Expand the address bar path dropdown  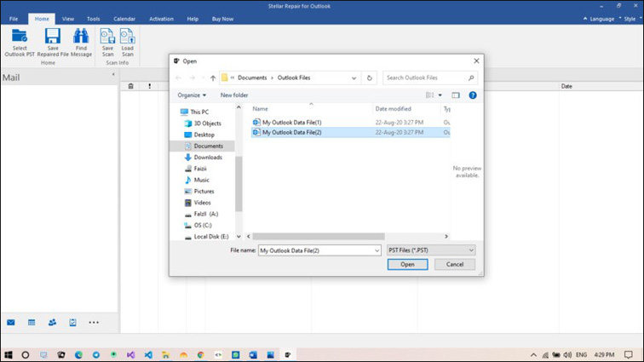coord(354,78)
